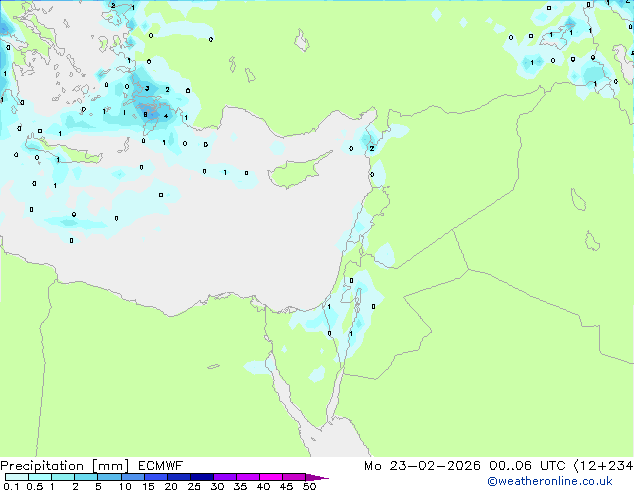
Task: Click the 'Mo 23-02-2026' date text
Action: [422, 466]
